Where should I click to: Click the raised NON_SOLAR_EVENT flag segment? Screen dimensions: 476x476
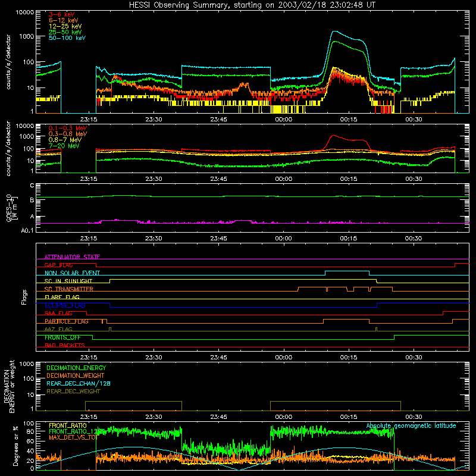(x=347, y=271)
